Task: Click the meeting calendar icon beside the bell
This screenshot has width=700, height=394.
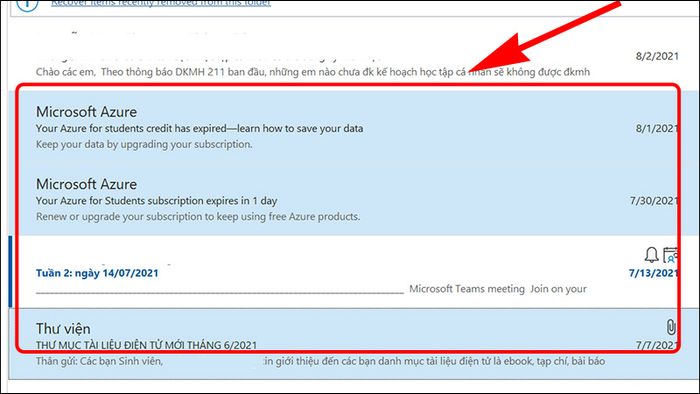Action: 671,255
